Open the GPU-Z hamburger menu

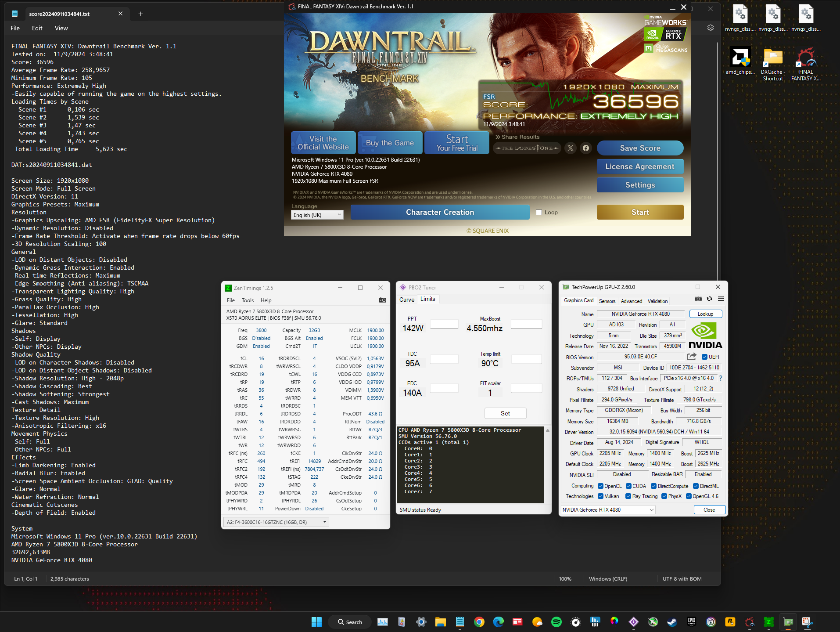[x=721, y=299]
